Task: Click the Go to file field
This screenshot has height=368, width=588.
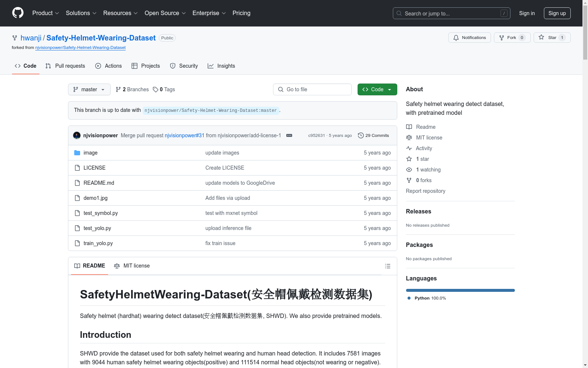Action: tap(312, 89)
